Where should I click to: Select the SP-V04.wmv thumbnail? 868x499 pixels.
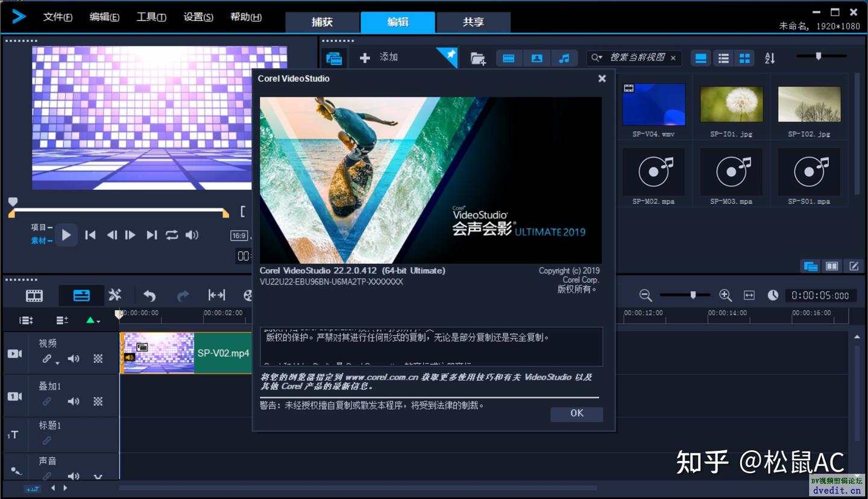654,104
